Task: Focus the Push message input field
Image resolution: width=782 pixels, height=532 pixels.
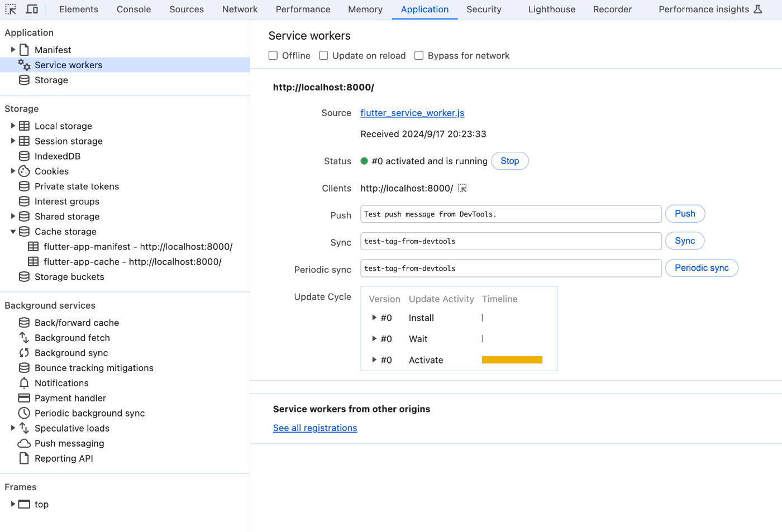Action: (x=511, y=214)
